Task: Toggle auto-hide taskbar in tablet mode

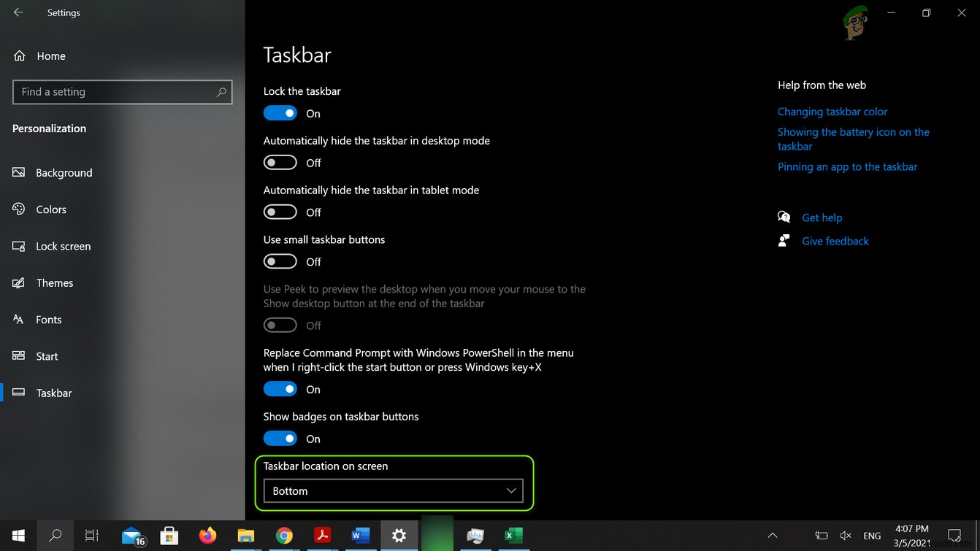Action: 280,212
